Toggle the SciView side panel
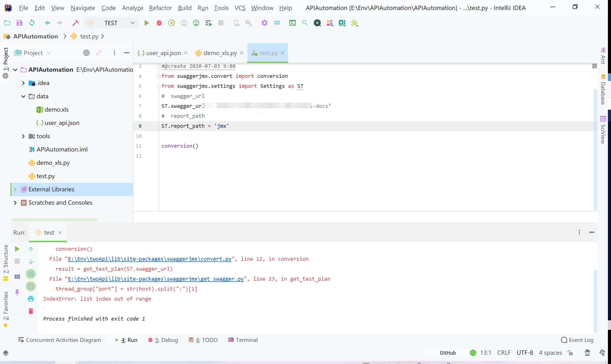Screen dimensions: 611x364 [x=603, y=130]
